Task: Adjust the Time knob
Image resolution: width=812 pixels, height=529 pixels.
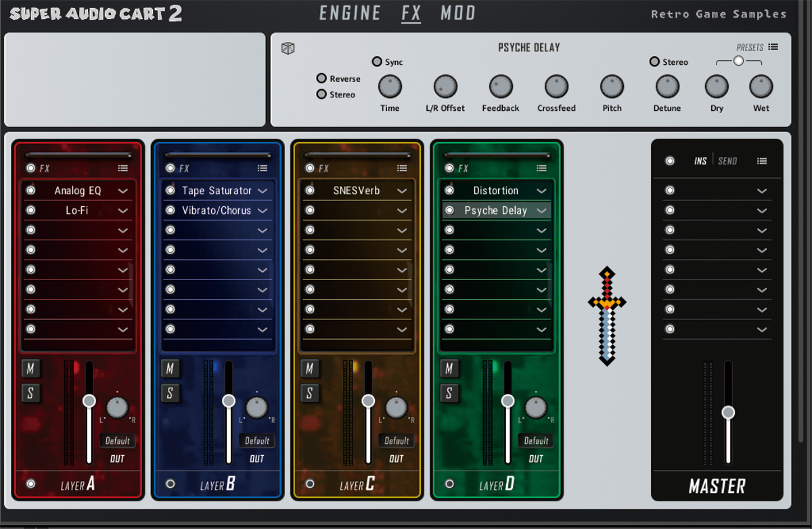Action: pyautogui.click(x=390, y=87)
